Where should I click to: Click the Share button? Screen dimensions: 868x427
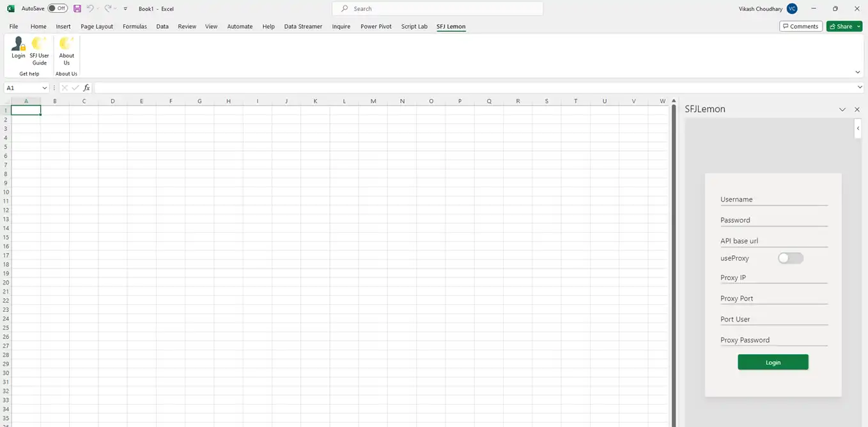841,26
